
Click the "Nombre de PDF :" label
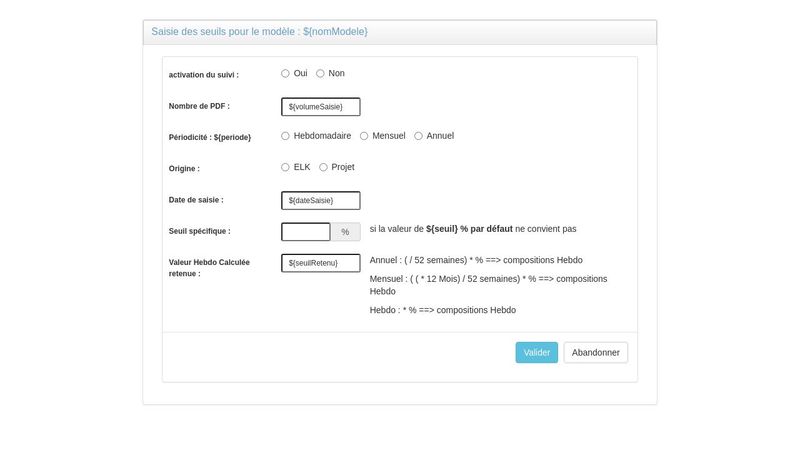pyautogui.click(x=199, y=106)
